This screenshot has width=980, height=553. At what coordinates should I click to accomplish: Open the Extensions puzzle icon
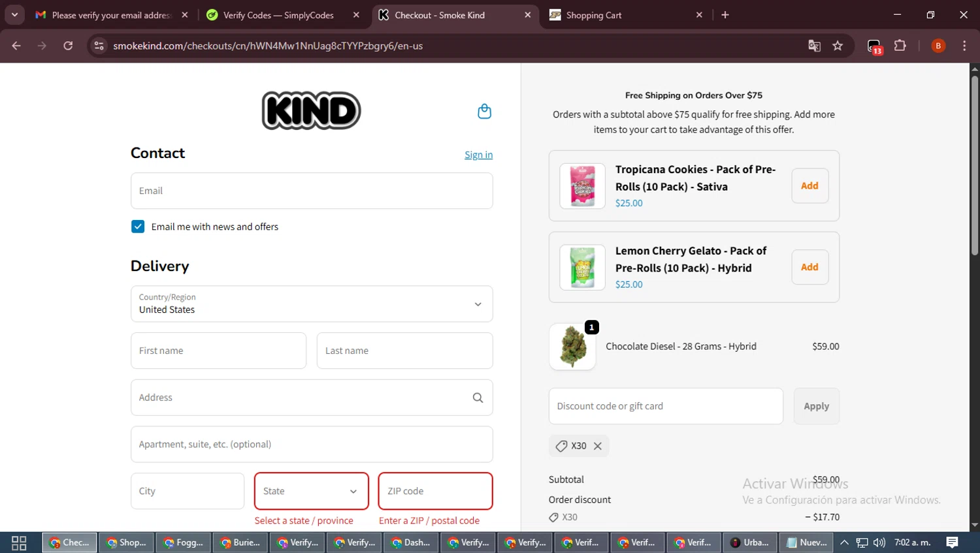[900, 46]
